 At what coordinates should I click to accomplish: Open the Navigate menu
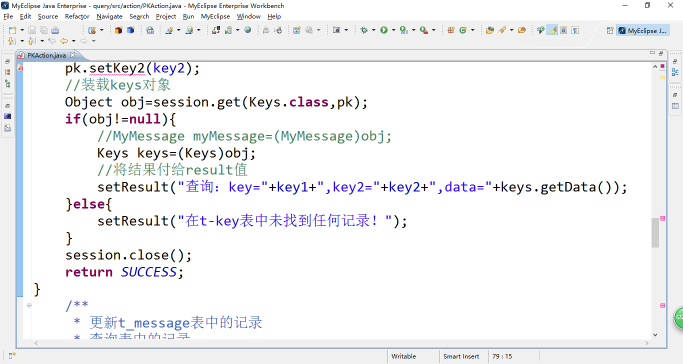(109, 17)
